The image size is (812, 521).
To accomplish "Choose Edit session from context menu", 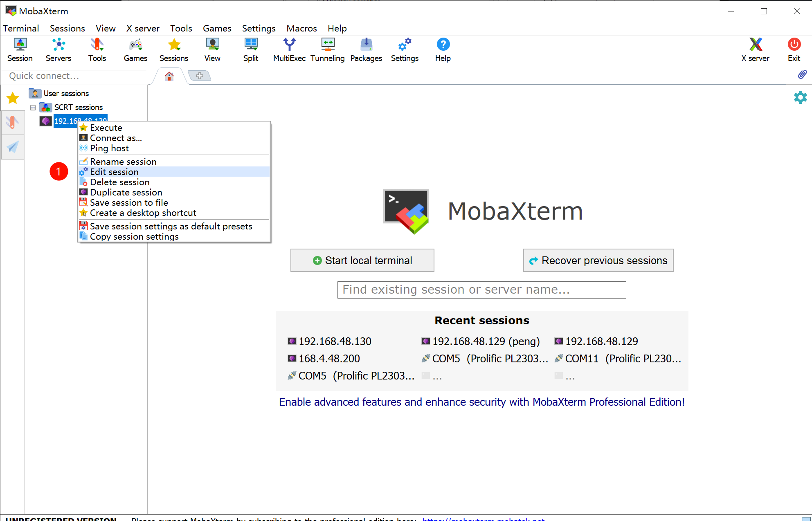I will click(114, 172).
